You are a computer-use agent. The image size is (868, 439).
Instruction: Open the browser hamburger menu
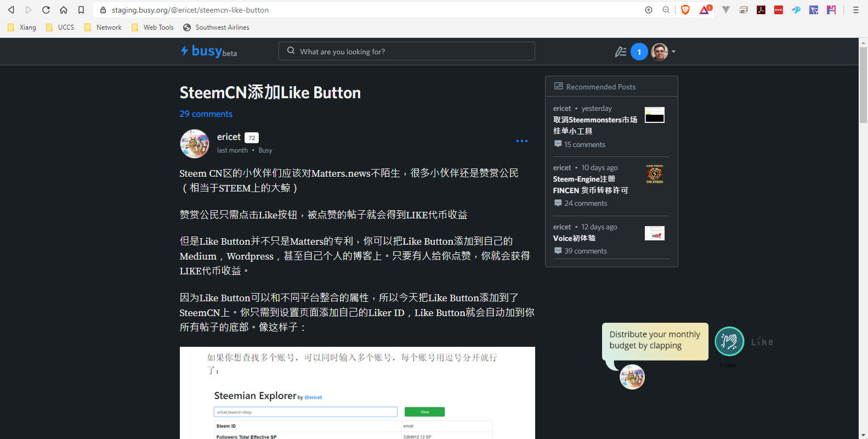[x=855, y=10]
